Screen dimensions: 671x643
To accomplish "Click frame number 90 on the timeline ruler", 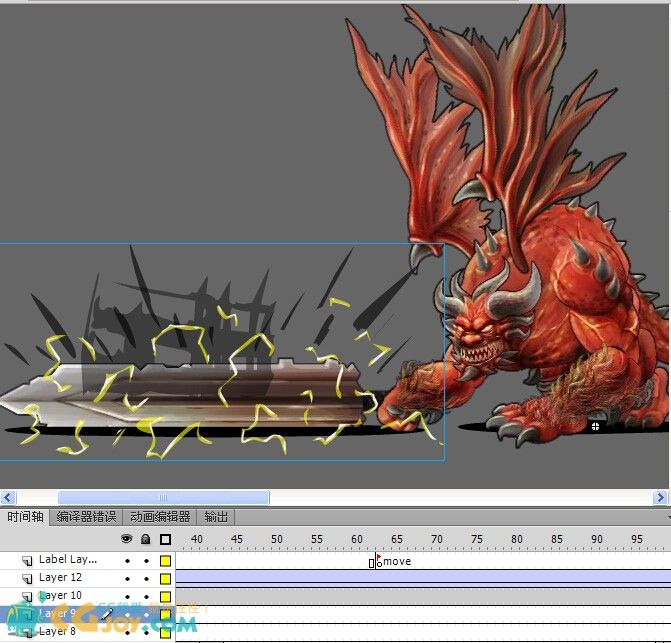I will click(x=597, y=539).
